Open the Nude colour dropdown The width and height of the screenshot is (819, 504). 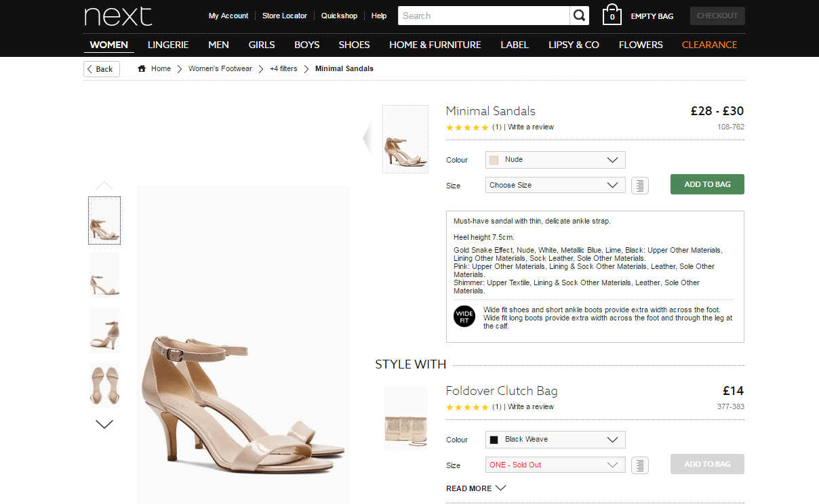(x=555, y=160)
